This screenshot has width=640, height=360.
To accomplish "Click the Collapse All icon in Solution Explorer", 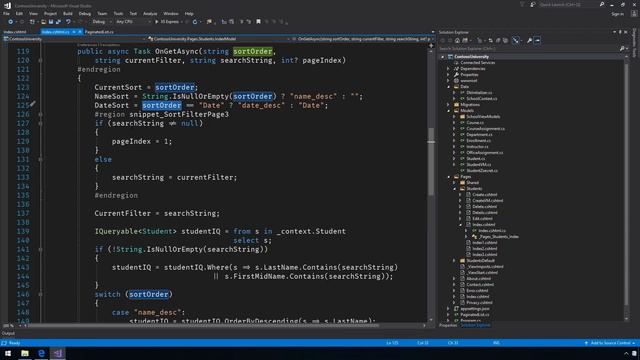I will tap(498, 40).
